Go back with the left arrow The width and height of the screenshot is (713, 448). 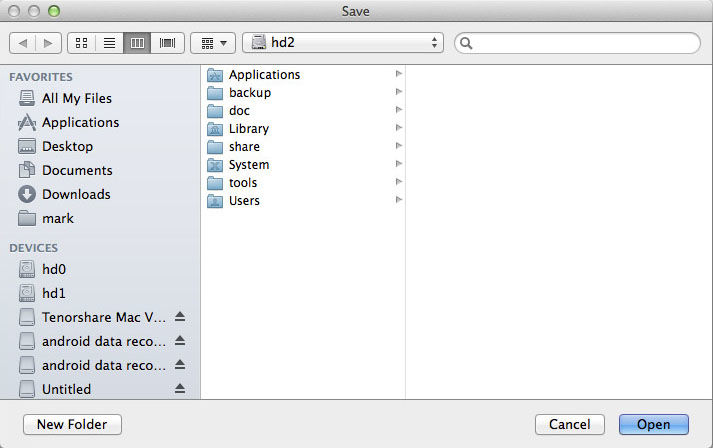coord(23,43)
